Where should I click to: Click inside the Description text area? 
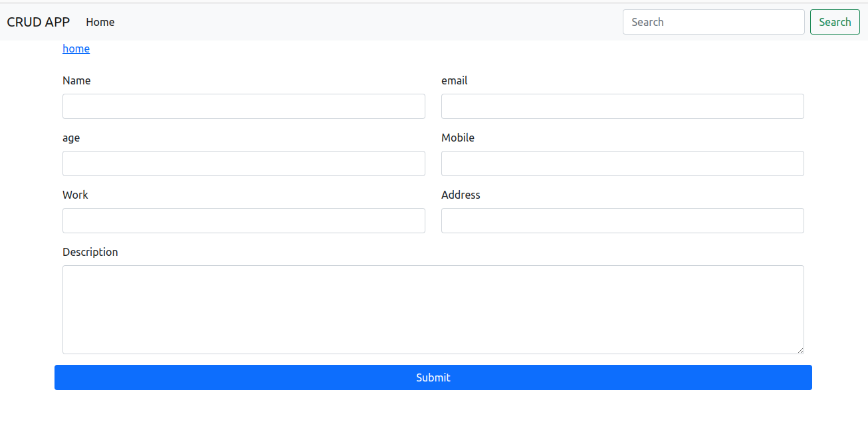(x=433, y=309)
